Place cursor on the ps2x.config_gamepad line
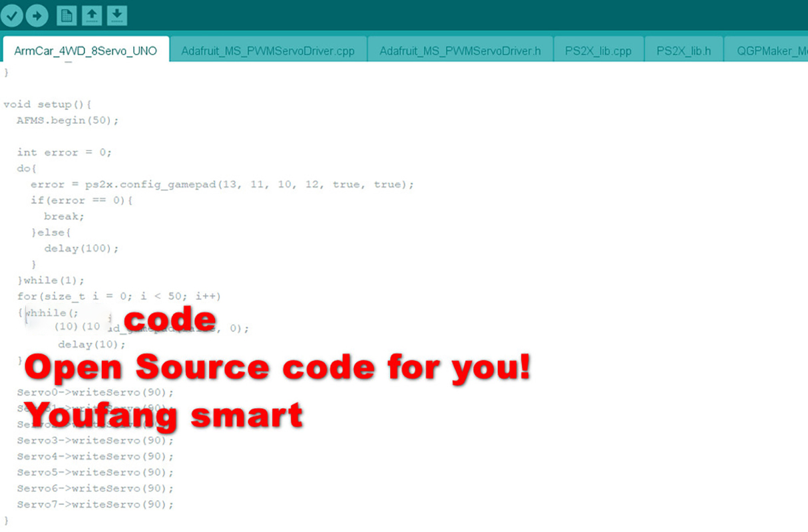The width and height of the screenshot is (808, 532). [222, 184]
